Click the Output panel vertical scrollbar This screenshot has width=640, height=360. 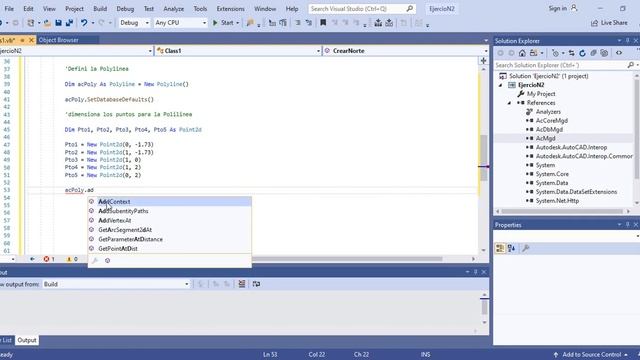point(484,307)
